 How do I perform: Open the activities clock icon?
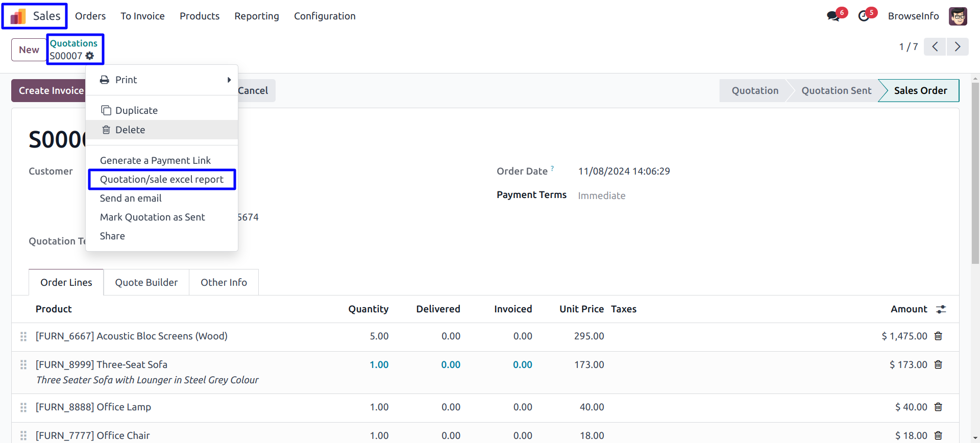(864, 16)
